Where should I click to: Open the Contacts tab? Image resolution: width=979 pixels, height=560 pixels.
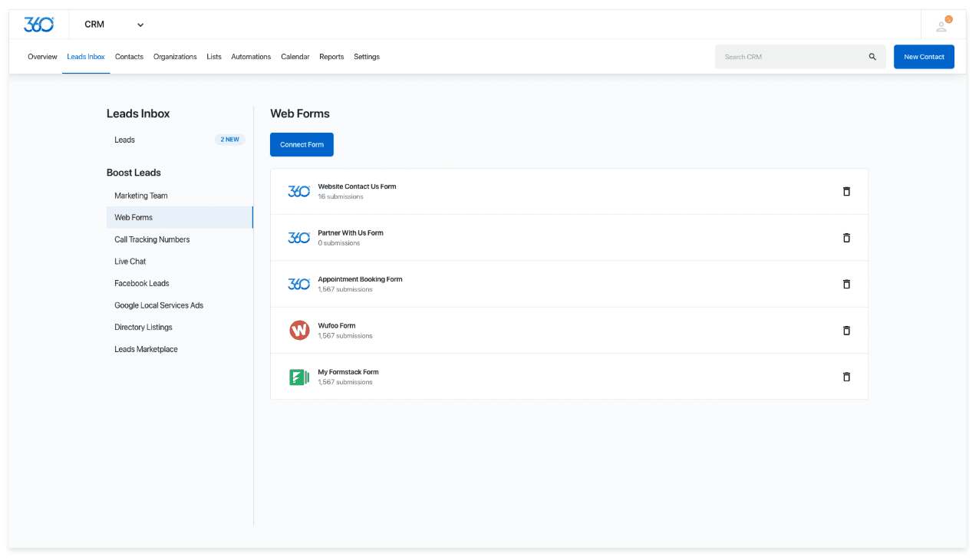click(x=129, y=57)
